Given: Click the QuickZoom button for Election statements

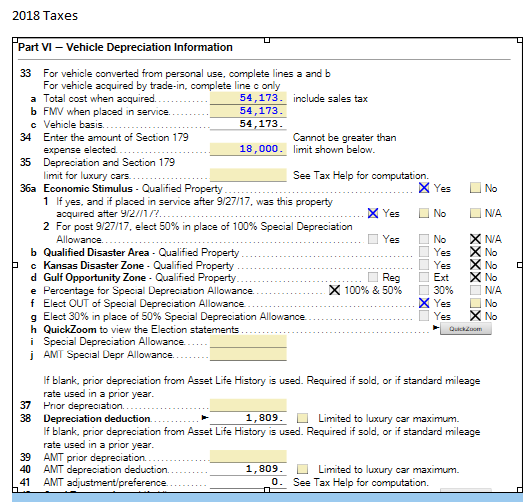Looking at the screenshot, I should [x=465, y=329].
